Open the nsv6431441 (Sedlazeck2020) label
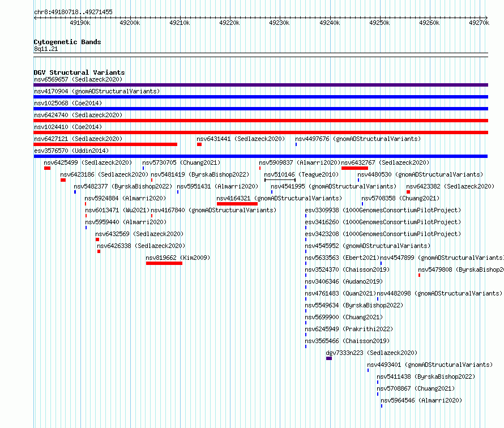This screenshot has height=428, width=504. (241, 139)
